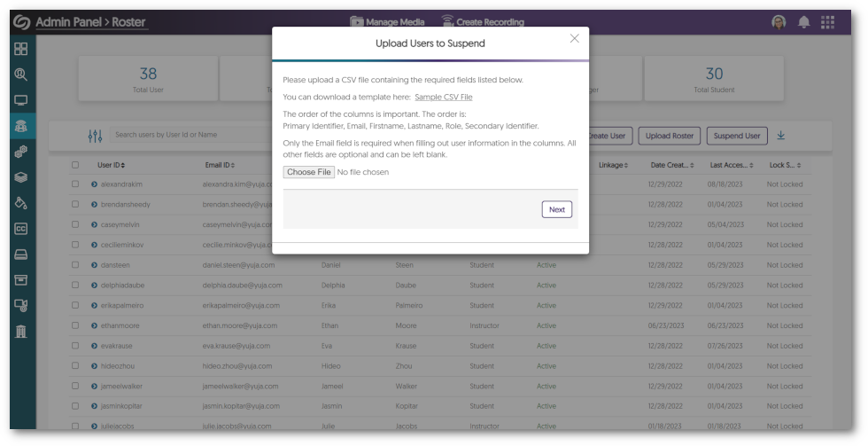
Task: Click the Suspend User button
Action: click(x=737, y=136)
